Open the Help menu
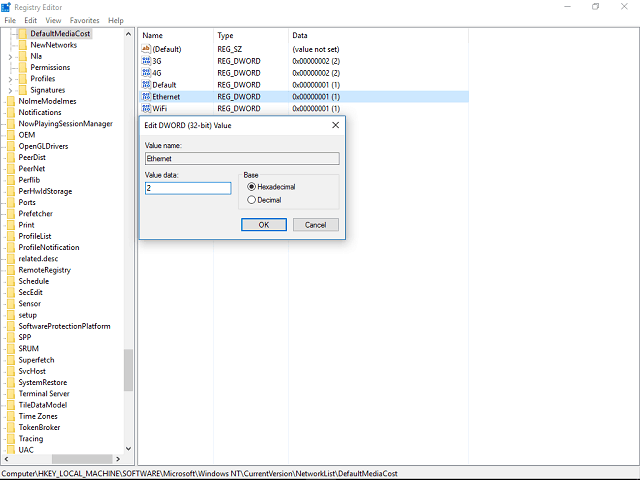This screenshot has height=480, width=640. tap(116, 20)
